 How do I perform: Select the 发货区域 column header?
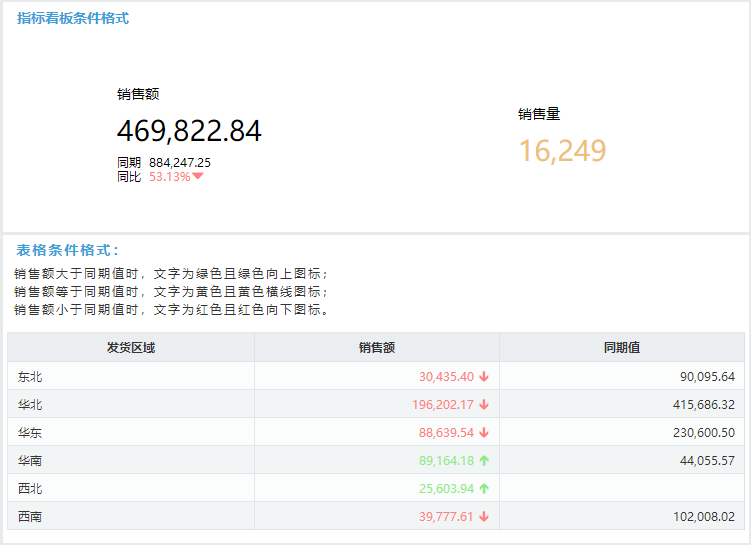(131, 347)
